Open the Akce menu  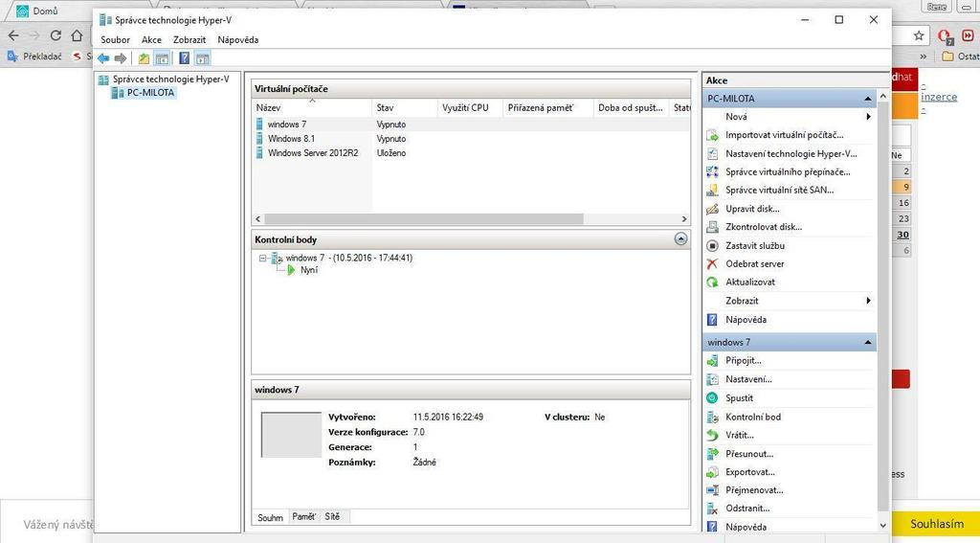[x=151, y=39]
